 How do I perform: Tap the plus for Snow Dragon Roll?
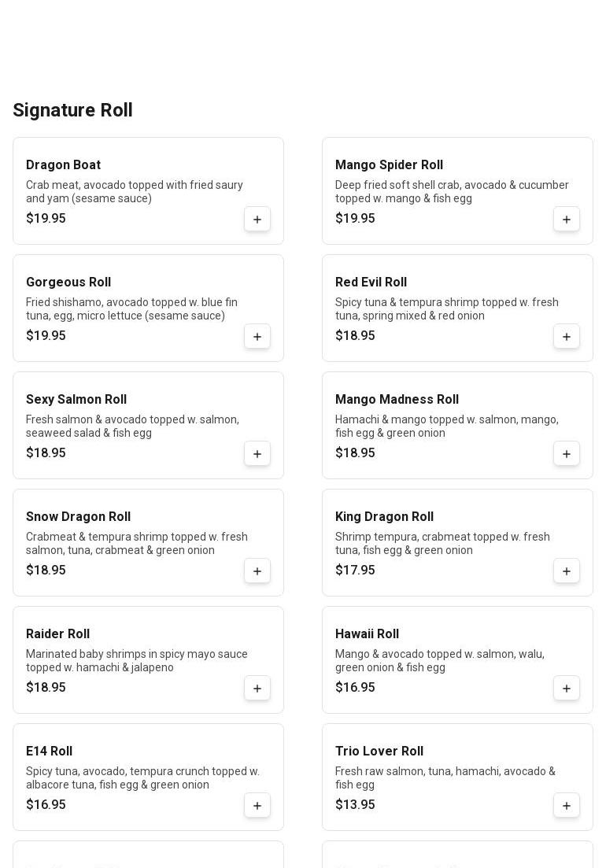point(257,571)
